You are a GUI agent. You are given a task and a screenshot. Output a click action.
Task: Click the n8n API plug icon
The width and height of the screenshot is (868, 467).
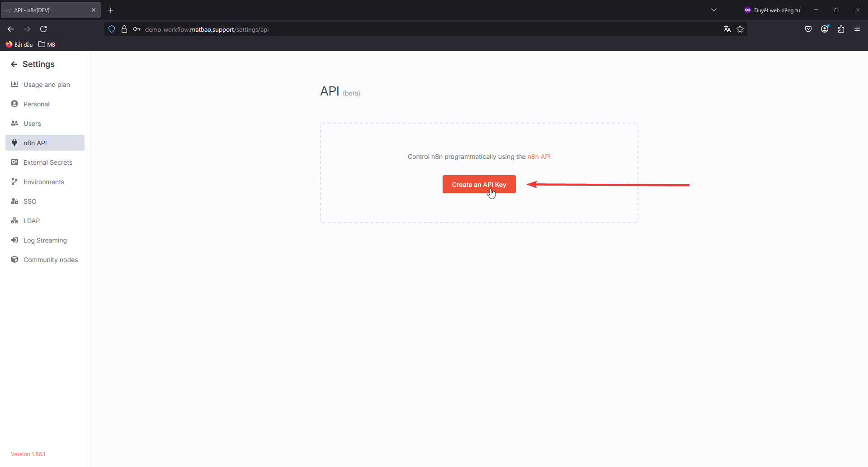click(14, 143)
